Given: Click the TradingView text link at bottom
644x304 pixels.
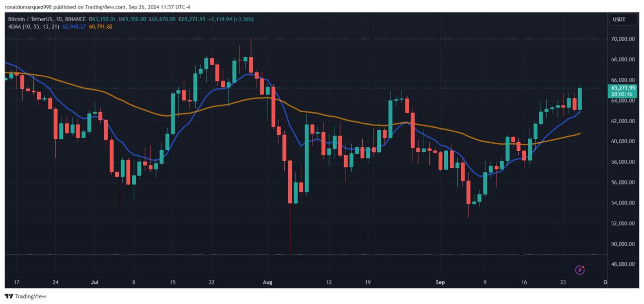Looking at the screenshot, I should [x=30, y=296].
